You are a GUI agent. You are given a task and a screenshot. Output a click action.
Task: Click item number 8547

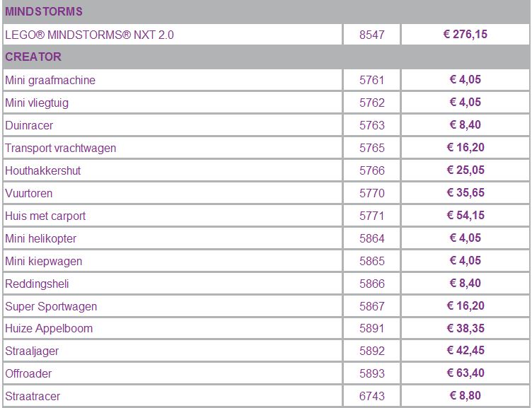pos(372,35)
